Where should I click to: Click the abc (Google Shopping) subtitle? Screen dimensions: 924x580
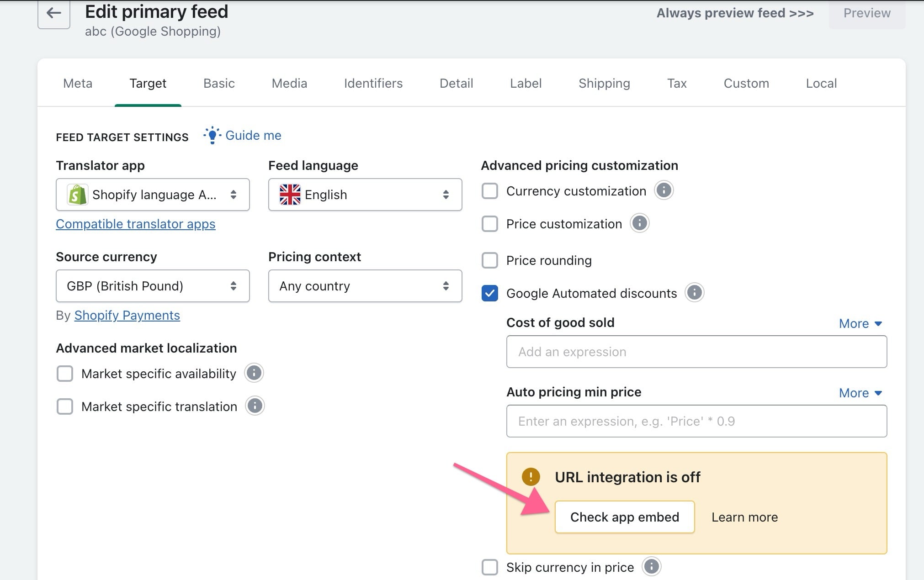point(153,31)
